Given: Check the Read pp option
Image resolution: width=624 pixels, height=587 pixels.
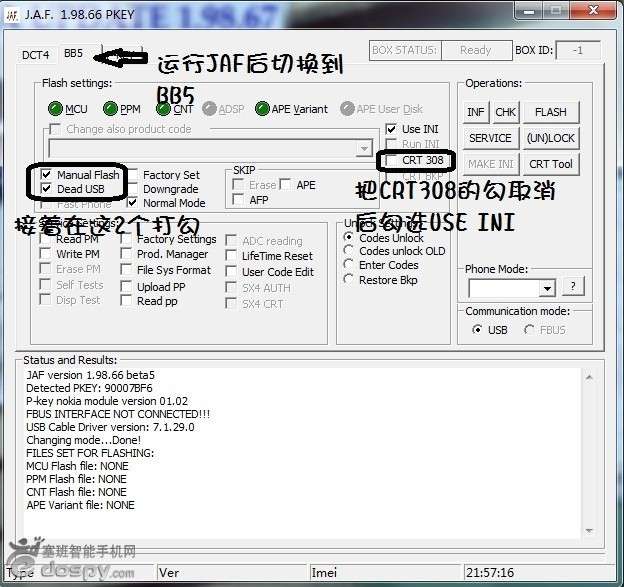Looking at the screenshot, I should click(126, 301).
